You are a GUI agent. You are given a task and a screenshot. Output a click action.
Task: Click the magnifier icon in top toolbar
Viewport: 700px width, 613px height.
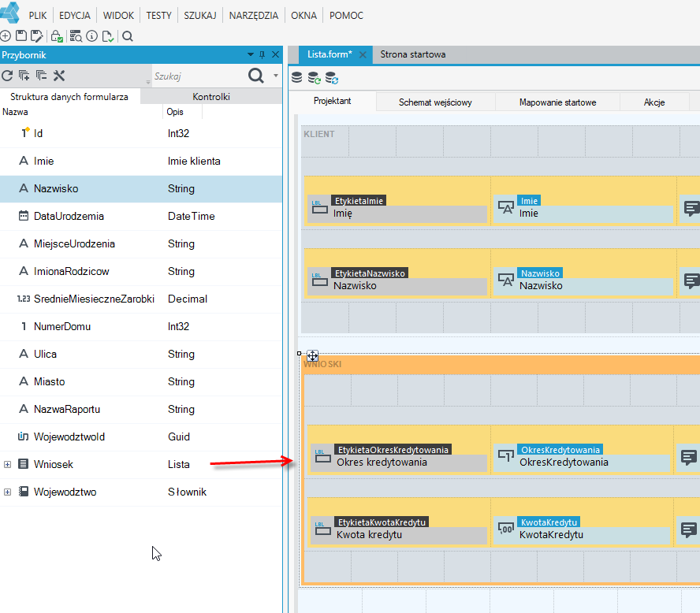[128, 36]
